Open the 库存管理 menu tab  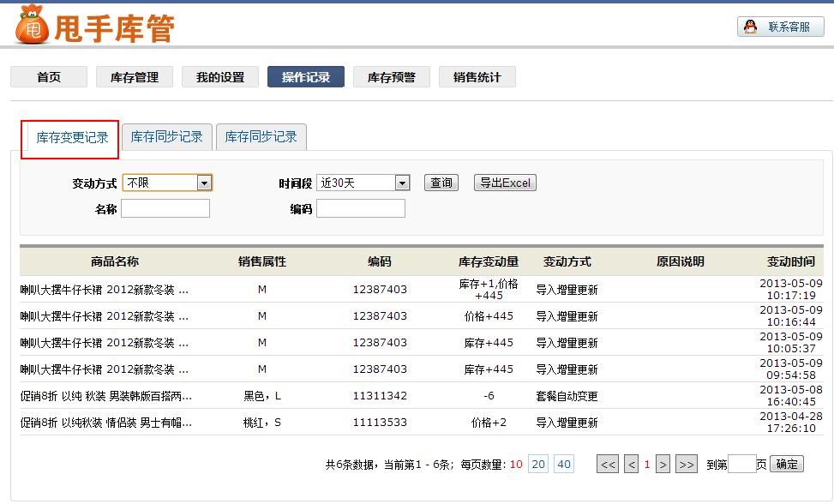[135, 77]
